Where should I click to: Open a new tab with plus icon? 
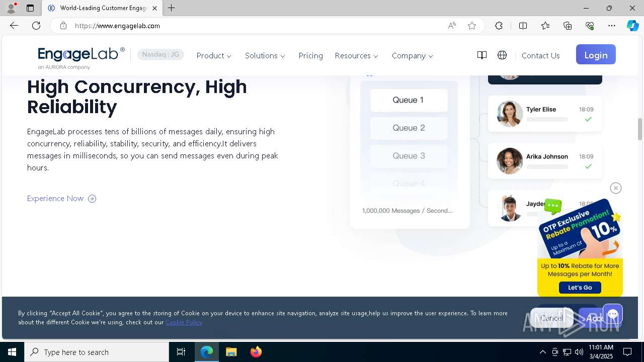point(172,8)
